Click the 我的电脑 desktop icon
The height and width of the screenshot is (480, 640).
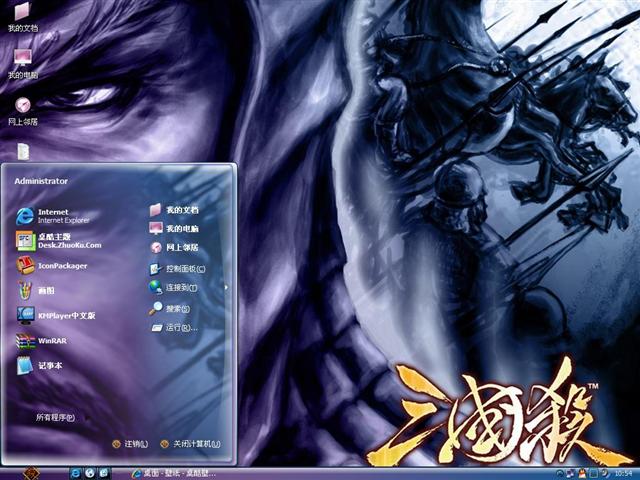(22, 62)
